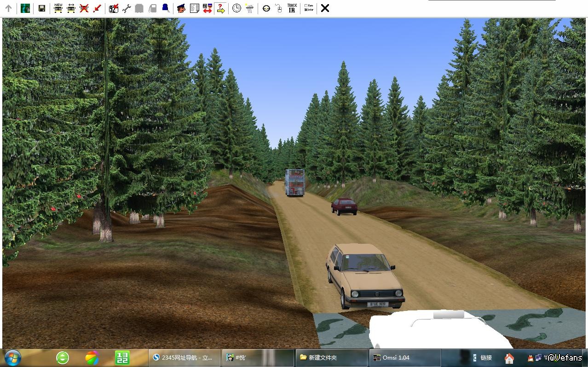The width and height of the screenshot is (588, 367).
Task: Open the Windows Start orb
Action: tap(12, 357)
